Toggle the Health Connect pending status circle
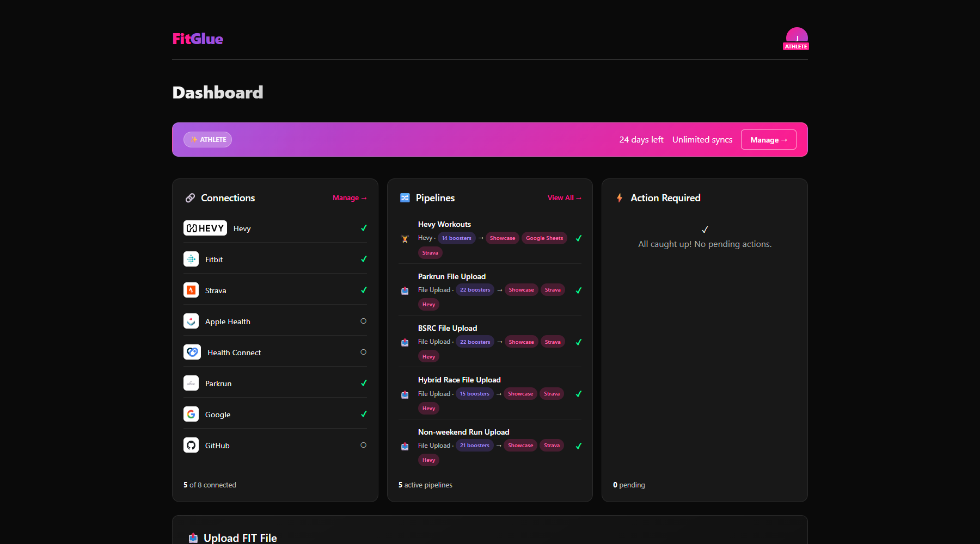The width and height of the screenshot is (980, 544). tap(363, 352)
